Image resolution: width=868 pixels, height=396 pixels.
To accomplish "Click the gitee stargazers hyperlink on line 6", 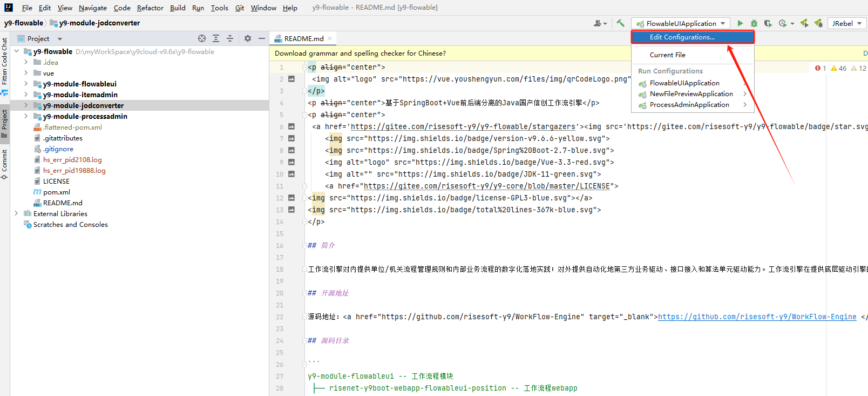I will (x=463, y=126).
